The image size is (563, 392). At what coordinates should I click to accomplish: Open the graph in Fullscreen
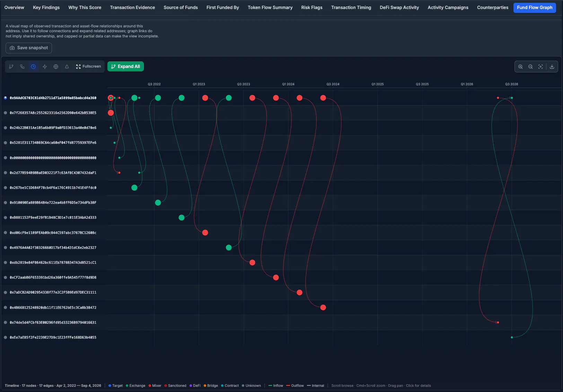coord(88,67)
